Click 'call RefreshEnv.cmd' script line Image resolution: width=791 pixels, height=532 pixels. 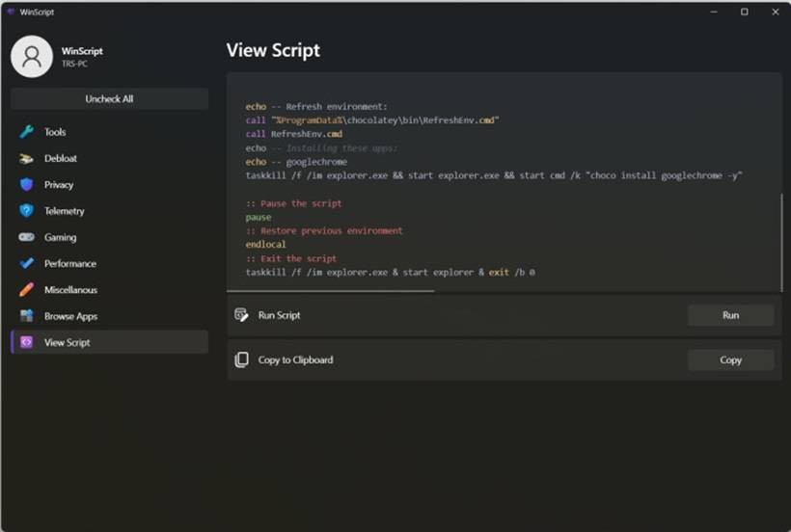pos(294,134)
